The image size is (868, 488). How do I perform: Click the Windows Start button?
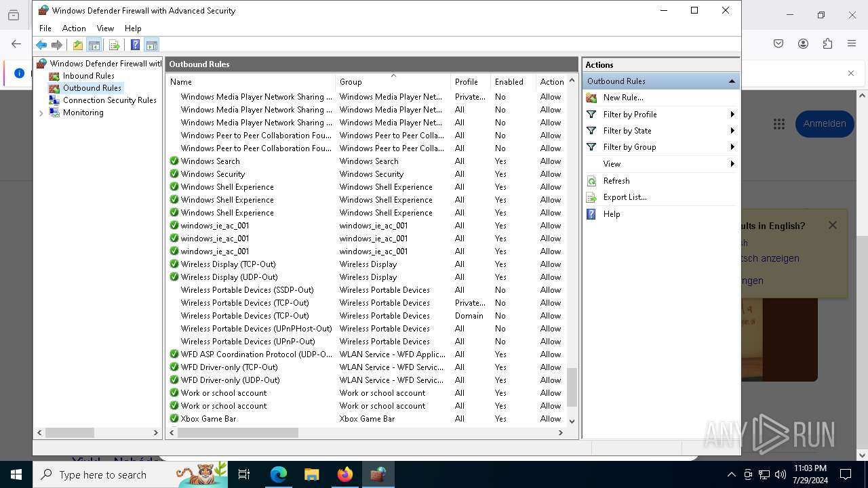16,474
